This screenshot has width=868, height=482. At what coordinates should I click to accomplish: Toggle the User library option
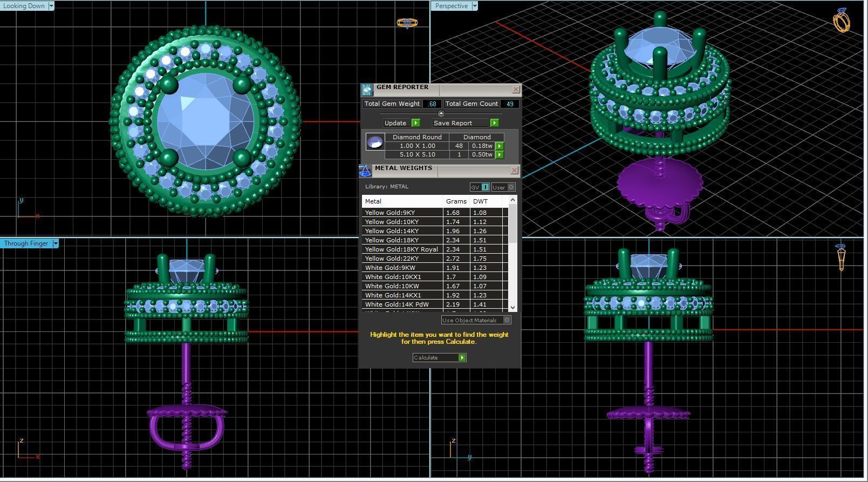503,187
